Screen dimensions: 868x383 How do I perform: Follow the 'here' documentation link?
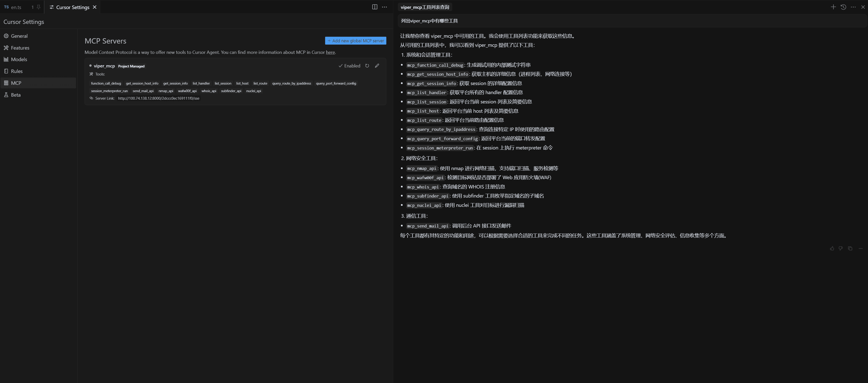tap(330, 52)
